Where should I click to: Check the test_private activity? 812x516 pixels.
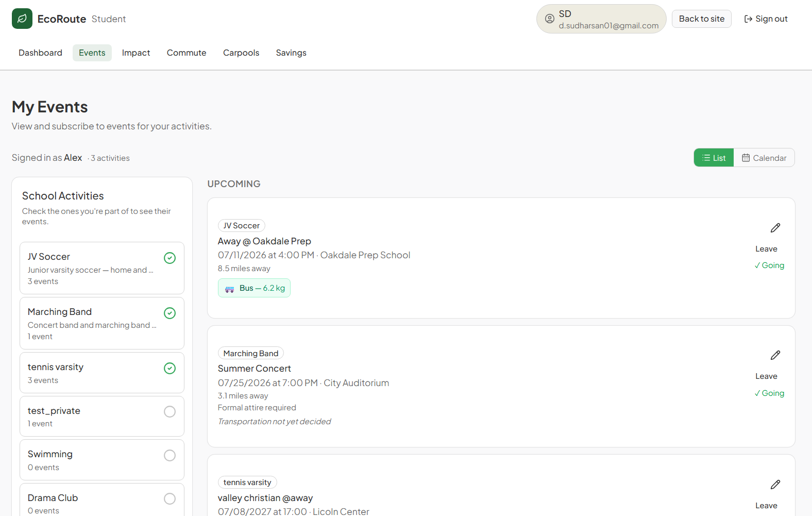(170, 411)
